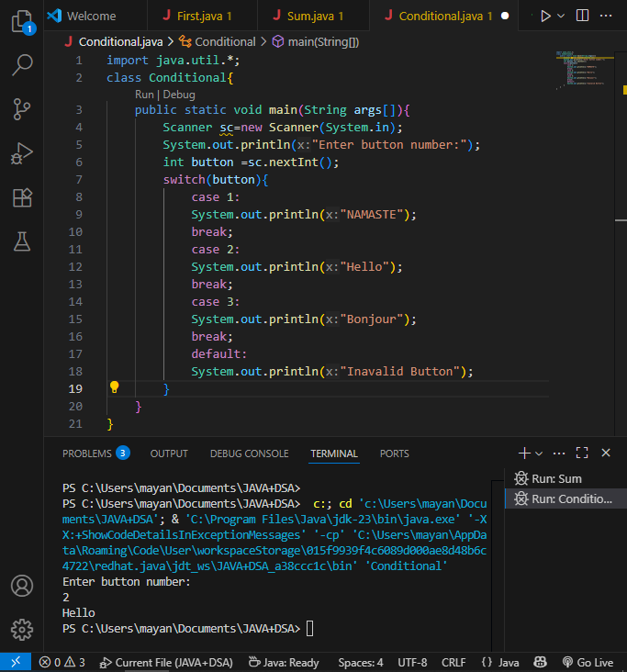
Task: Start Go Live server
Action: [x=588, y=663]
